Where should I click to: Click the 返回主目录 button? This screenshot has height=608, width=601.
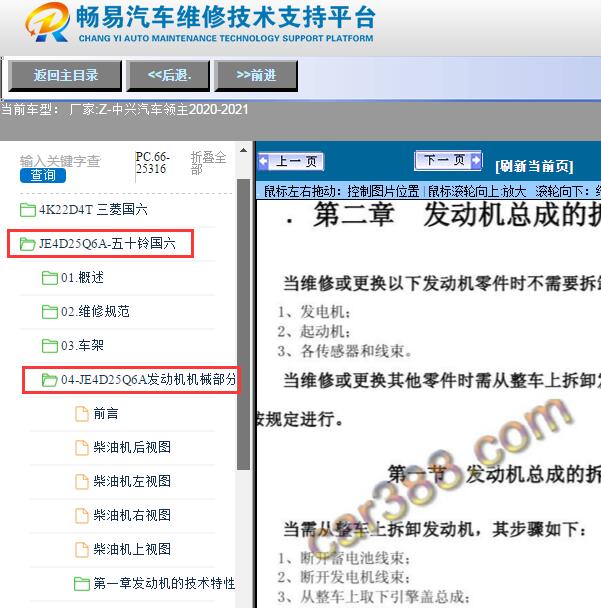[65, 76]
